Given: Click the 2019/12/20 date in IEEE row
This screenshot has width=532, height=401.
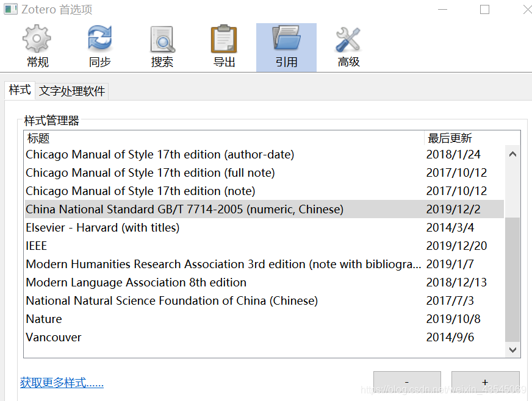Looking at the screenshot, I should [x=457, y=246].
